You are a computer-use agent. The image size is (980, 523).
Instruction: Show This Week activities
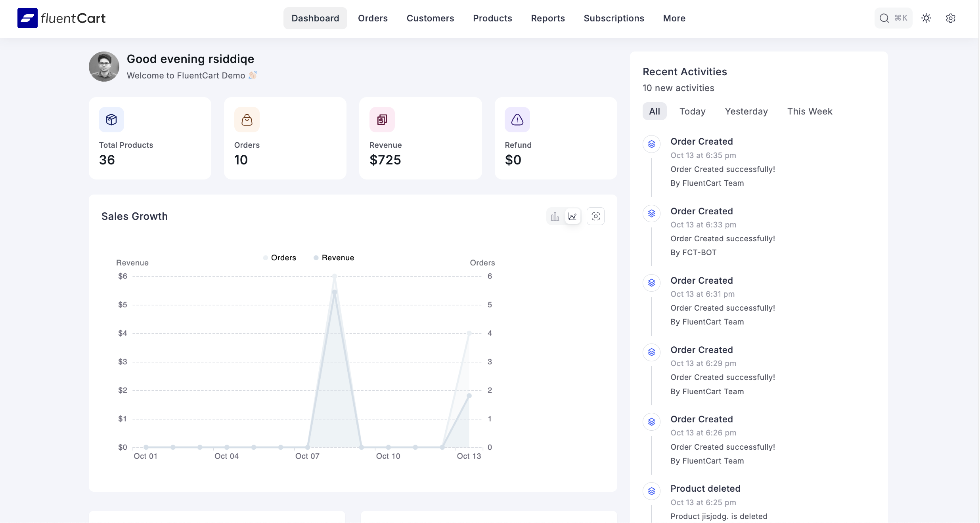pos(810,111)
